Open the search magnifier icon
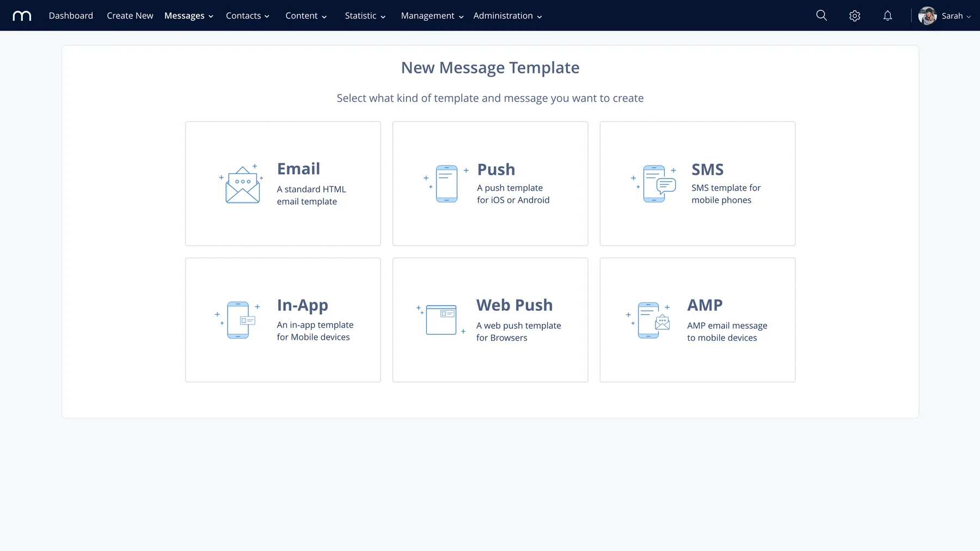The image size is (980, 551). coord(822,15)
